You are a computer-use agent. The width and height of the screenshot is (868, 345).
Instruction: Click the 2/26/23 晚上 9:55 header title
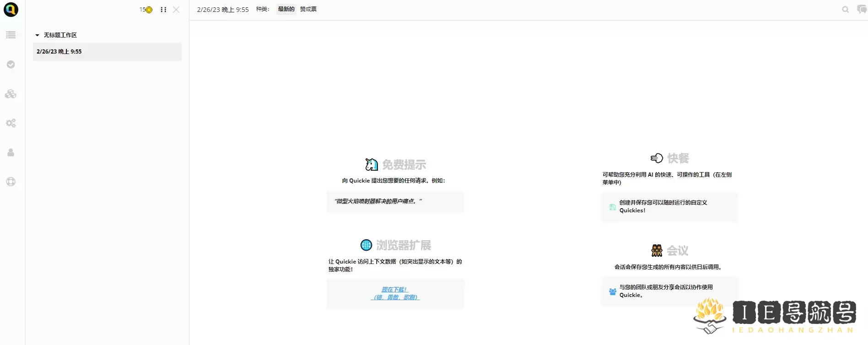223,10
